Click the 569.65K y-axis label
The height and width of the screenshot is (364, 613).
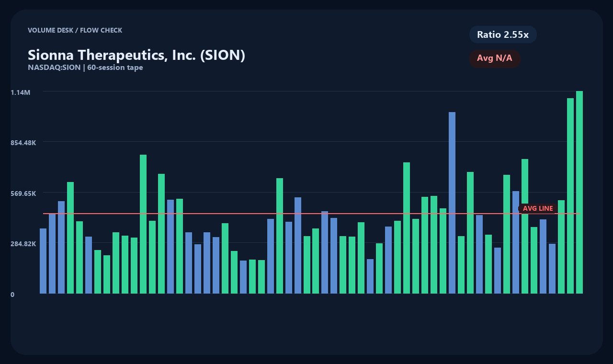pos(23,193)
